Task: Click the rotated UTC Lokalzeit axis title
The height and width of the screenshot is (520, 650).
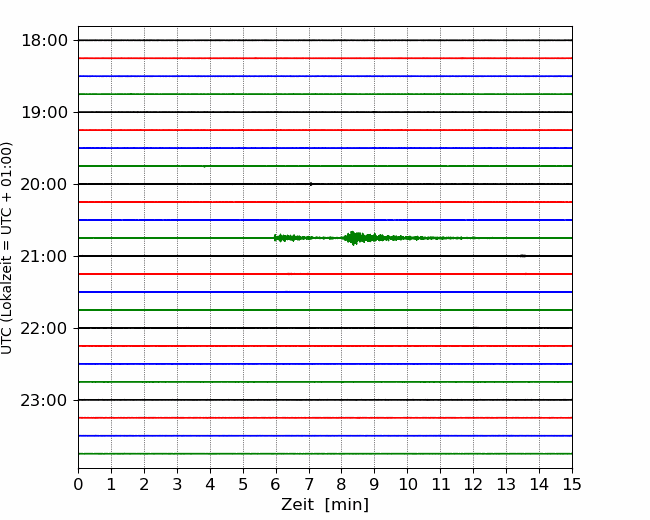Action: 8,247
